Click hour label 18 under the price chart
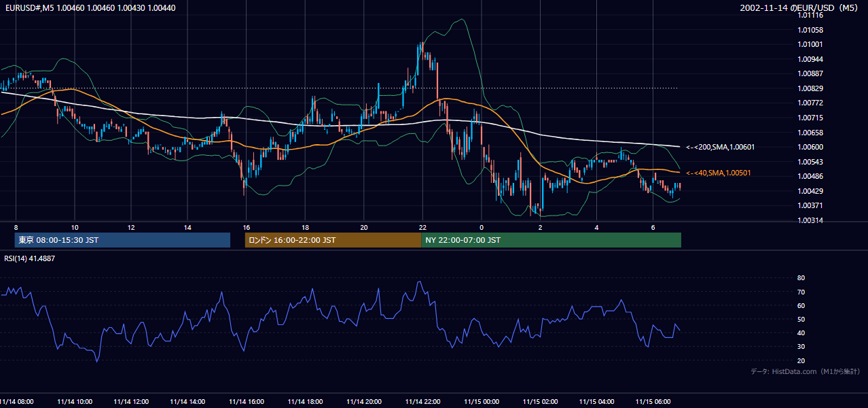This screenshot has height=408, width=868. pos(305,227)
